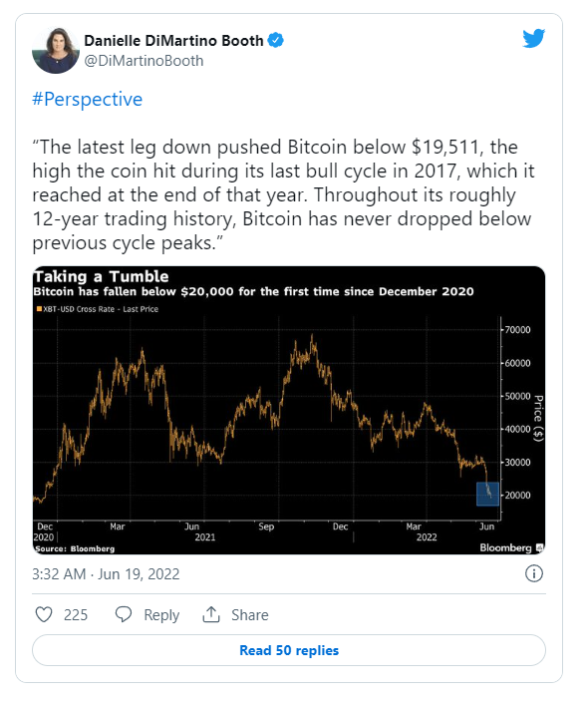Click the Share text label

(x=250, y=614)
